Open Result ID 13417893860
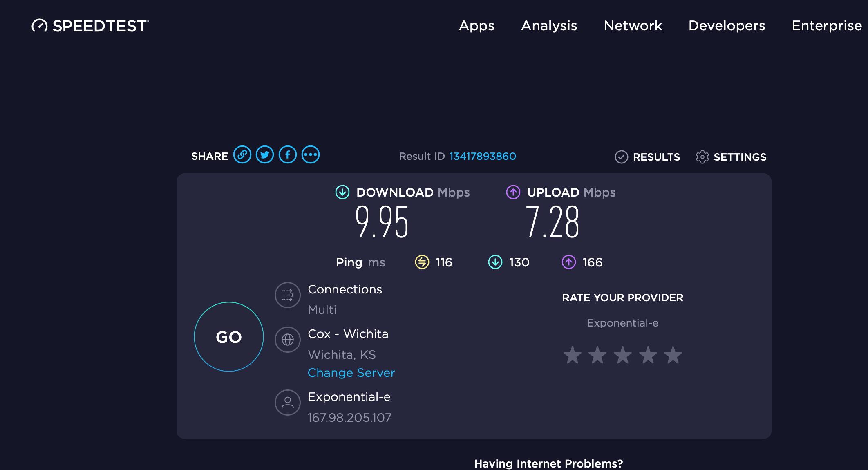Screen dimensions: 868x470 482,156
